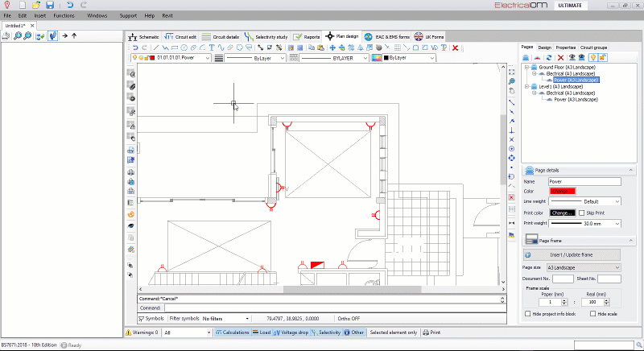Toggle the light bulb visibility button in Pages panel

592,57
